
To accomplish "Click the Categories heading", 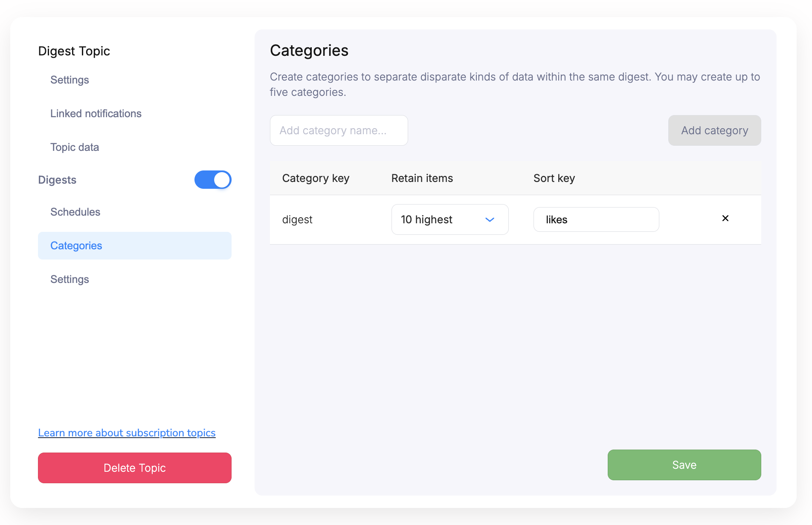I will [309, 50].
